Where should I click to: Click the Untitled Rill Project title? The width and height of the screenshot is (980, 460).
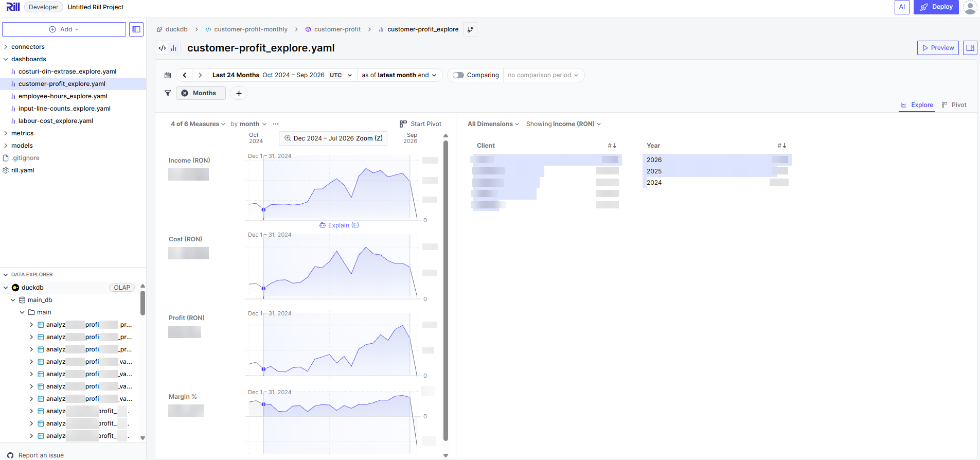(x=96, y=7)
